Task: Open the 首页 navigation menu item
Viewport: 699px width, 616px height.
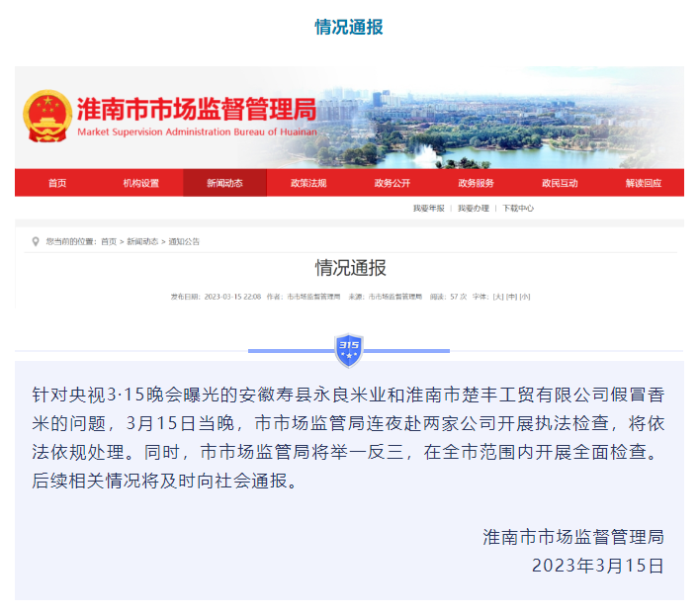Action: point(57,183)
